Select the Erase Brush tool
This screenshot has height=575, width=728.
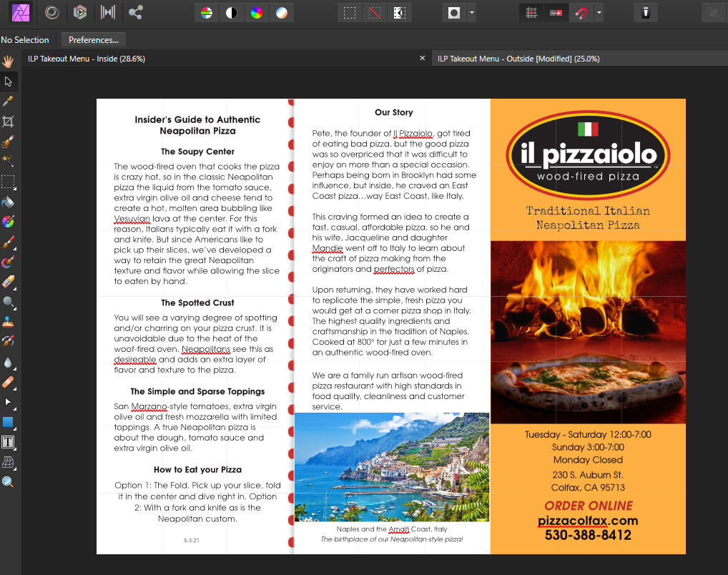[x=8, y=282]
